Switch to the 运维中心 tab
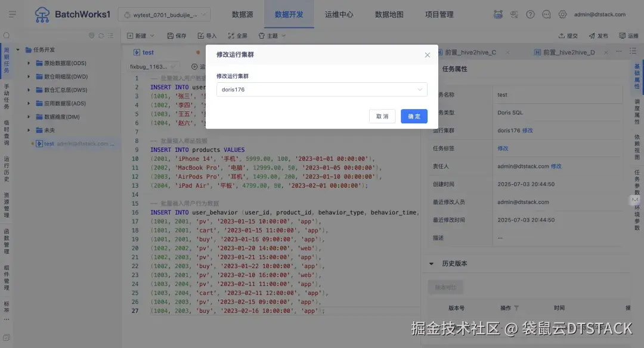The image size is (644, 348). point(339,15)
